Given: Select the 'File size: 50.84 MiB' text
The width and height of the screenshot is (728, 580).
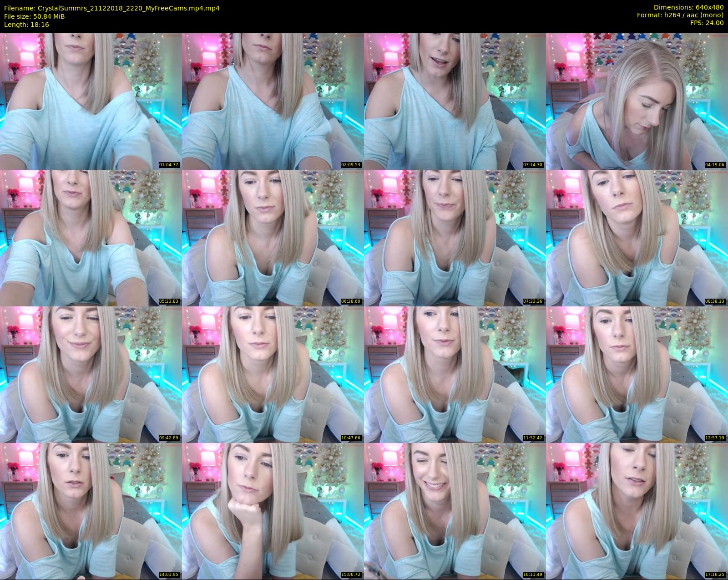Looking at the screenshot, I should [x=34, y=16].
